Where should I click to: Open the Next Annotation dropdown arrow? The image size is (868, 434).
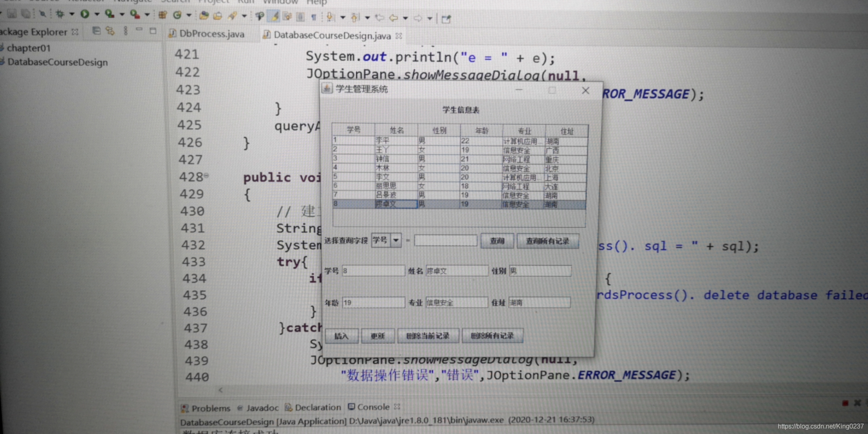pos(343,17)
